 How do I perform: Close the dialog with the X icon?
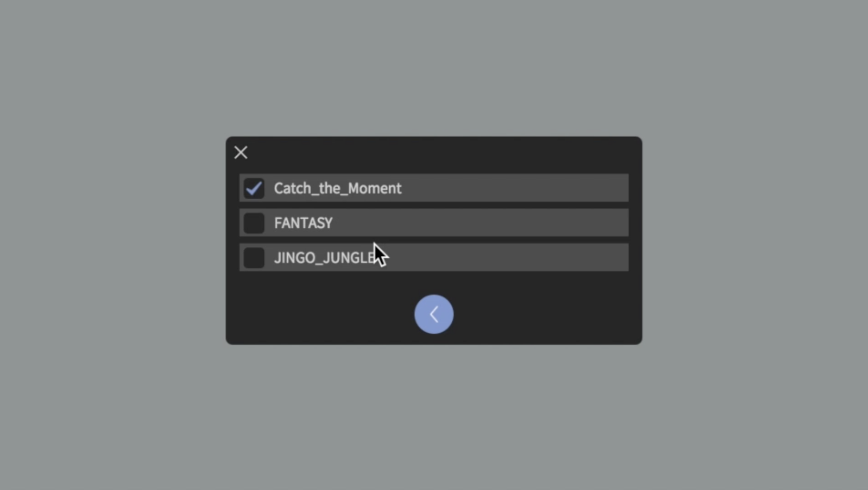click(x=241, y=152)
